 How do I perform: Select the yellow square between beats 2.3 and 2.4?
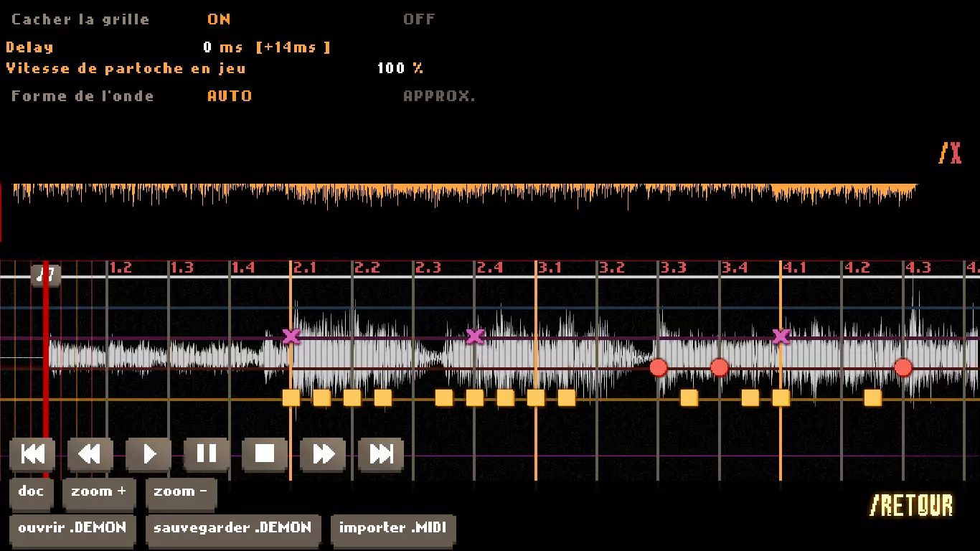tap(444, 398)
